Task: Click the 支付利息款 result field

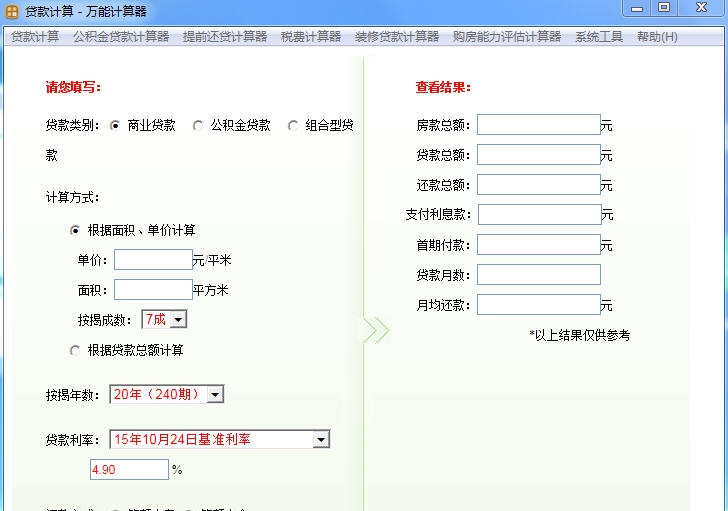Action: click(540, 214)
